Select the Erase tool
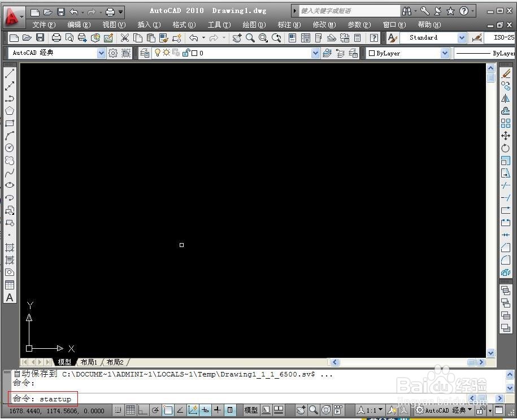 pyautogui.click(x=506, y=73)
